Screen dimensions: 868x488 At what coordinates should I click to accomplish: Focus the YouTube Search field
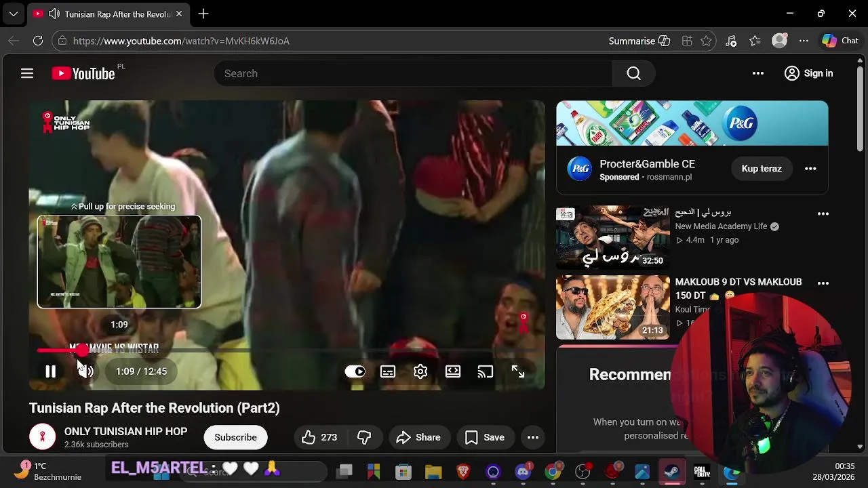coord(413,73)
